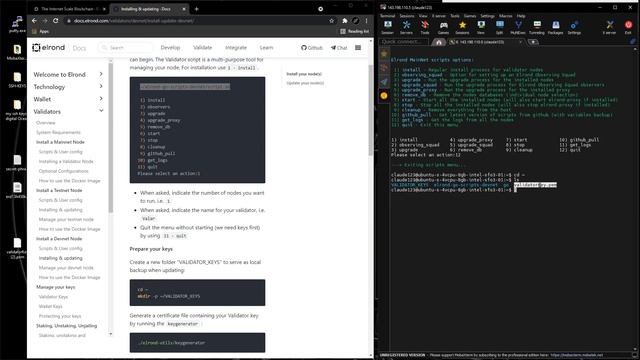This screenshot has width=640, height=360.
Task: Click the docs sidebar scrollbar thumb
Action: pos(110,137)
